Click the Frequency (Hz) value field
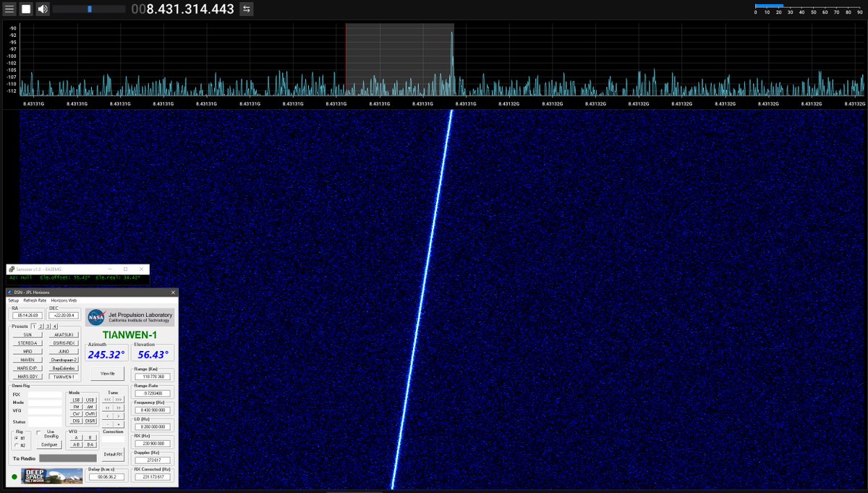The height and width of the screenshot is (493, 868). click(x=153, y=410)
